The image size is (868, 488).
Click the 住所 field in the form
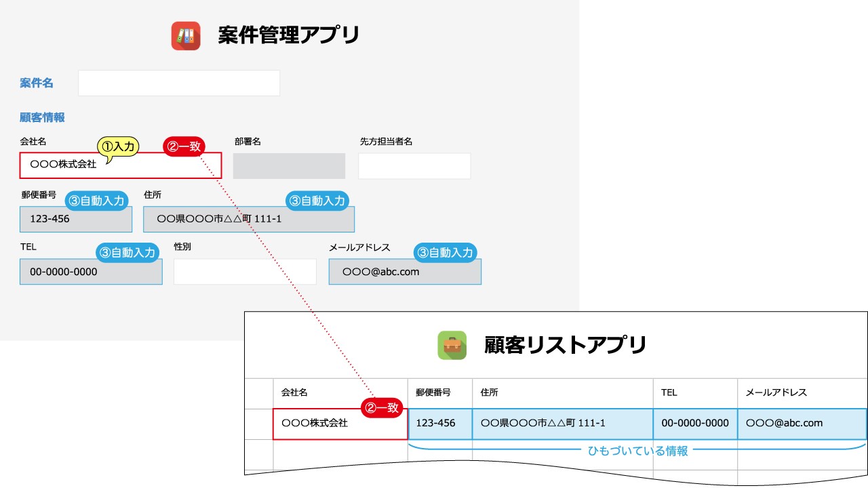(x=249, y=220)
